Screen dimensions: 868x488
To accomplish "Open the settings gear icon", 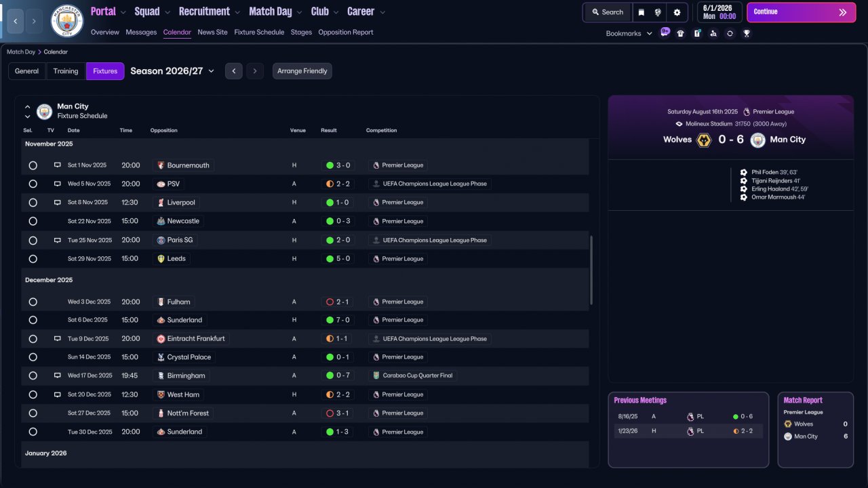I will tap(677, 12).
